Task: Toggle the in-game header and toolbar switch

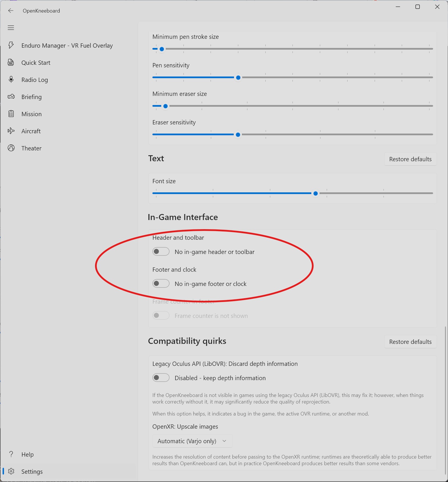Action: tap(161, 251)
